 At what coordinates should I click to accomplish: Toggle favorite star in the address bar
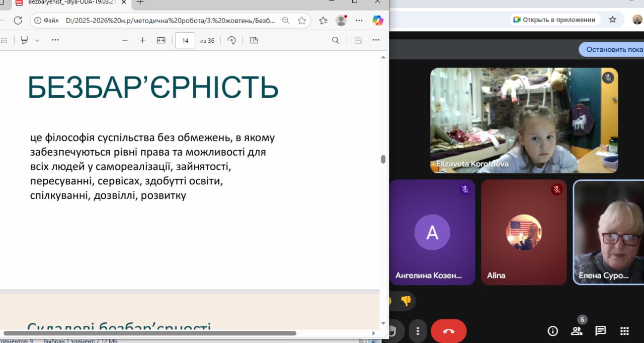tap(302, 21)
